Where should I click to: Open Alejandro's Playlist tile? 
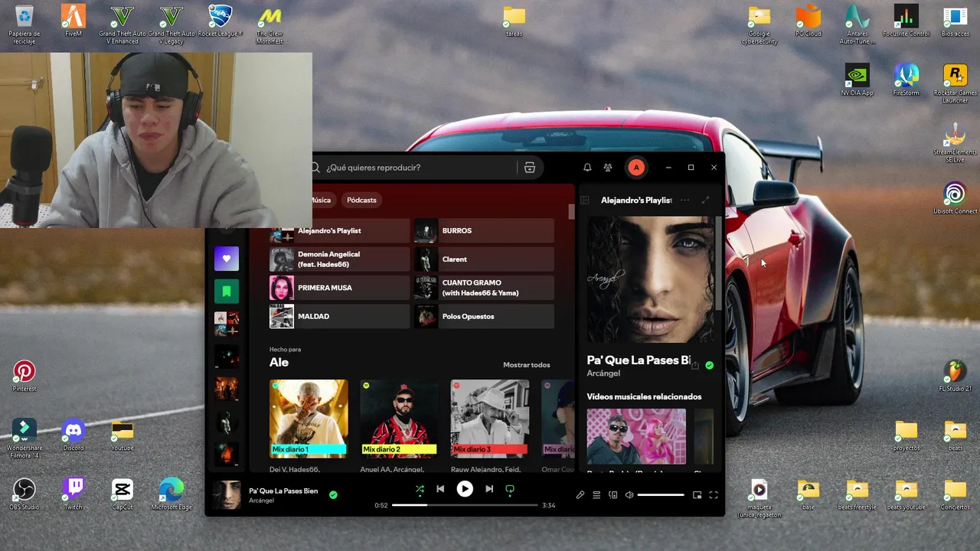pyautogui.click(x=339, y=230)
